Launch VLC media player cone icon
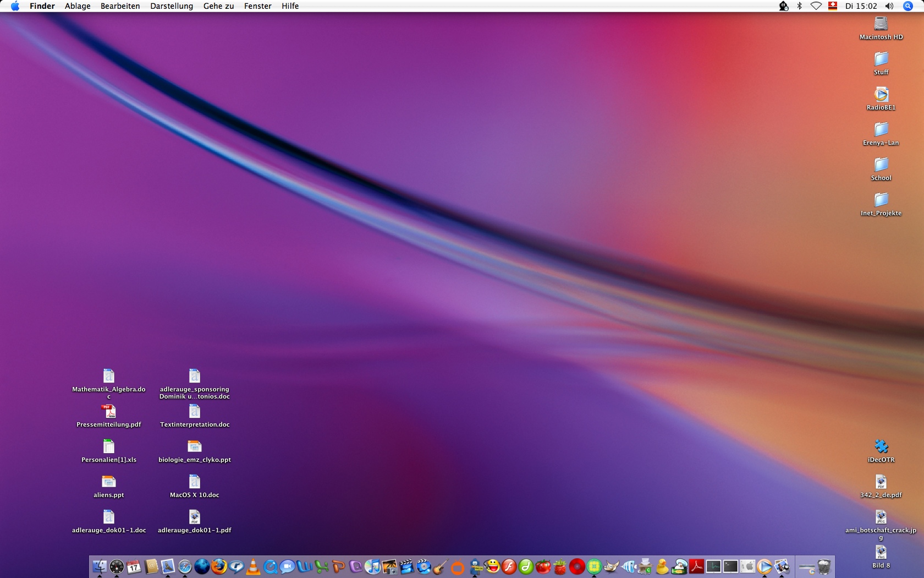The height and width of the screenshot is (578, 924). coord(253,566)
